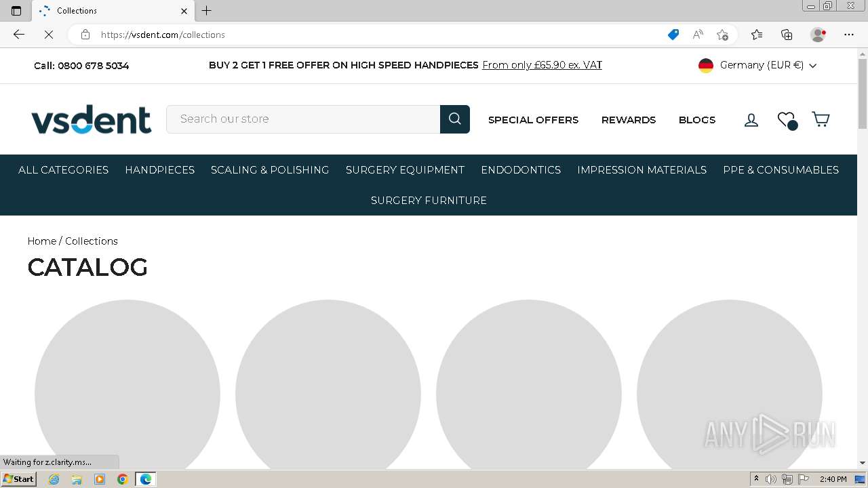Click the browser address bar URL

pos(163,35)
